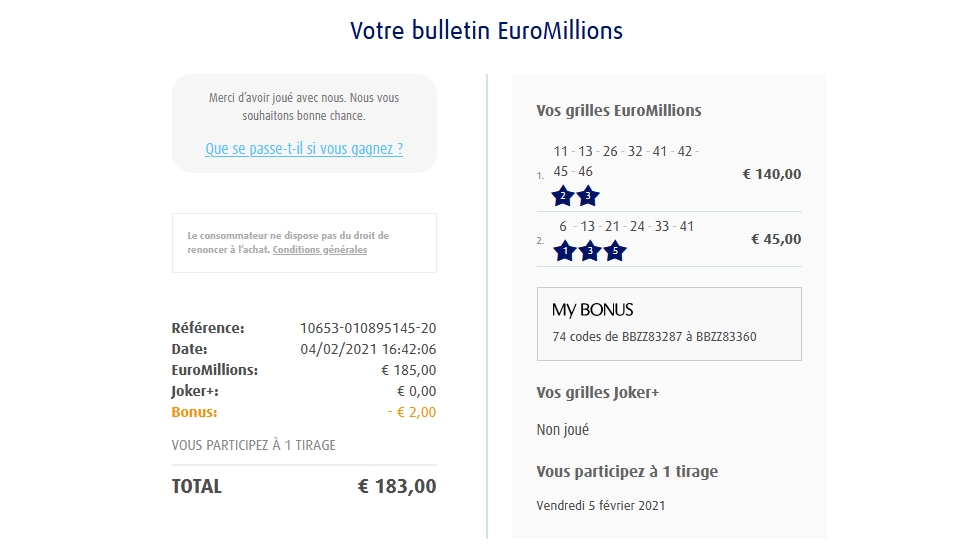Click the first grid price € 140,00

coord(772,174)
